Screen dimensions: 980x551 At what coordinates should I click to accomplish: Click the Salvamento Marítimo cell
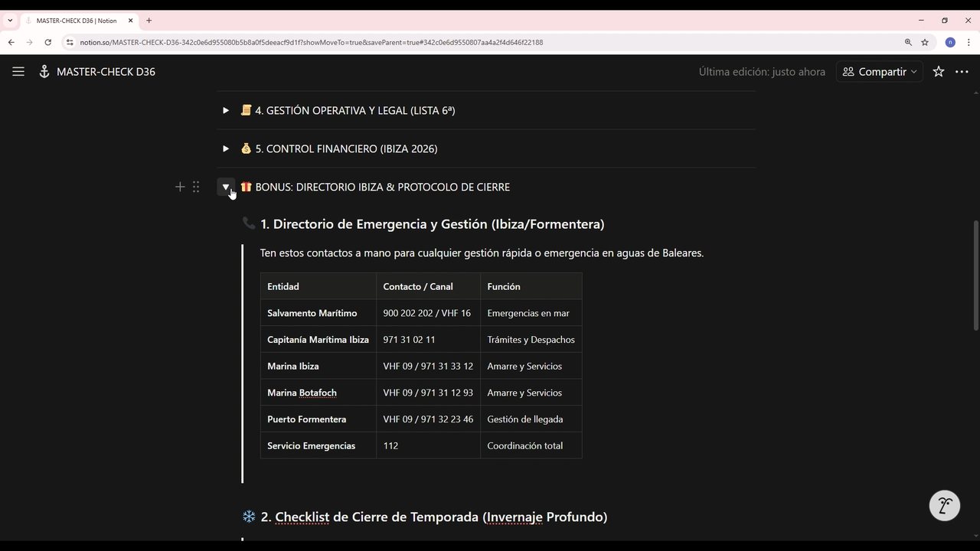318,312
